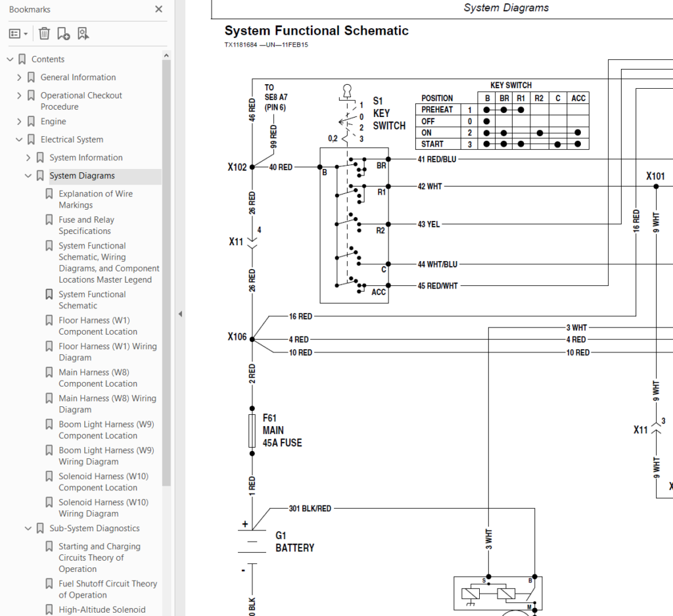
Task: Go to General Information bookmark
Action: 78,78
